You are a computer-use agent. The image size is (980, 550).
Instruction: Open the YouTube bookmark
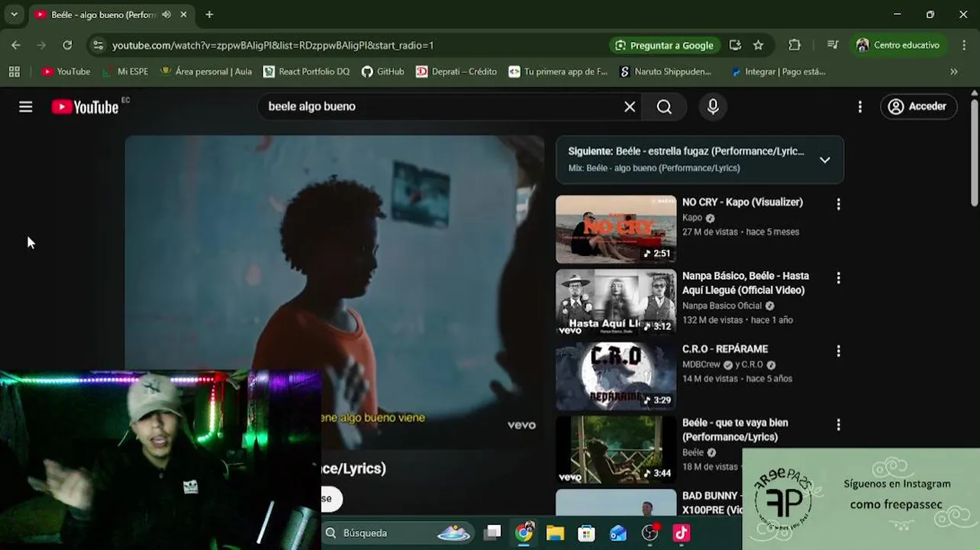pyautogui.click(x=66, y=71)
